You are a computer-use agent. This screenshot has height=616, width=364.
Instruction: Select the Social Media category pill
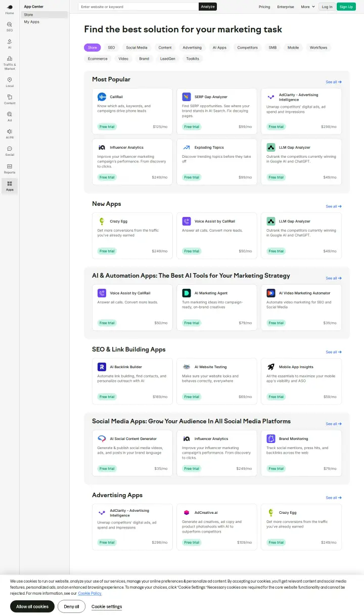[x=136, y=48]
